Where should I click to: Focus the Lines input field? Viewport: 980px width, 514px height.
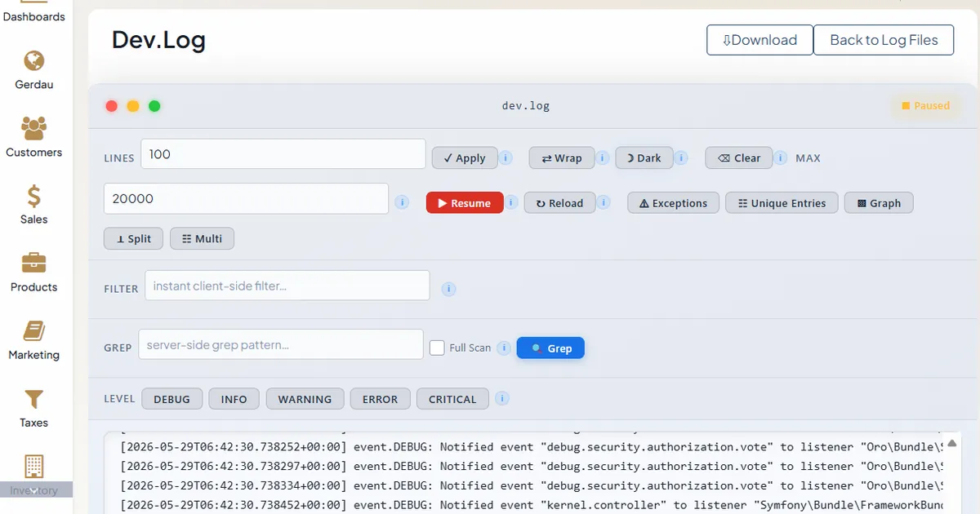[283, 154]
